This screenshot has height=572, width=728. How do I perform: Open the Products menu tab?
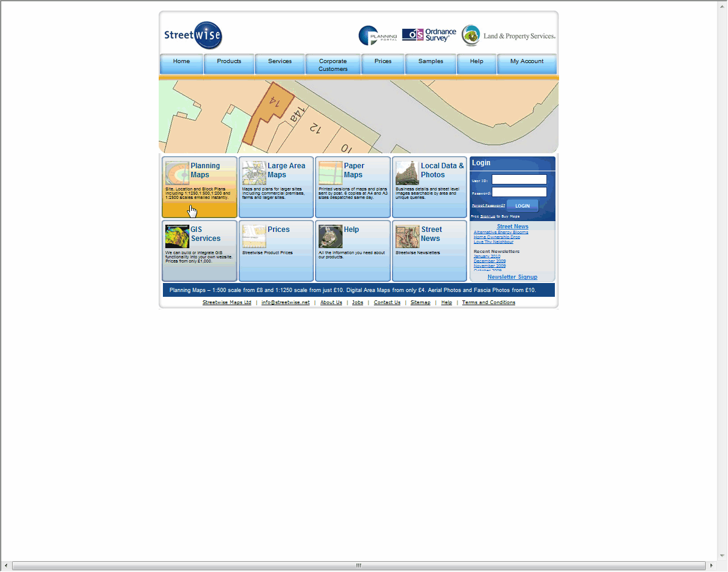click(x=229, y=61)
